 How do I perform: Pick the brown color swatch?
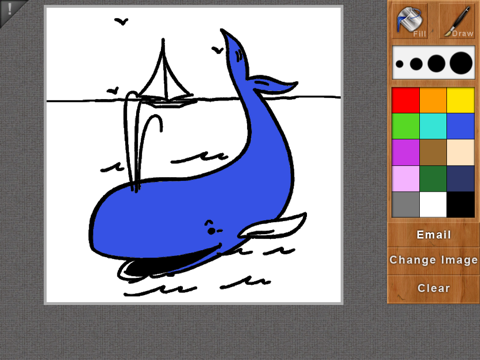pyautogui.click(x=433, y=152)
